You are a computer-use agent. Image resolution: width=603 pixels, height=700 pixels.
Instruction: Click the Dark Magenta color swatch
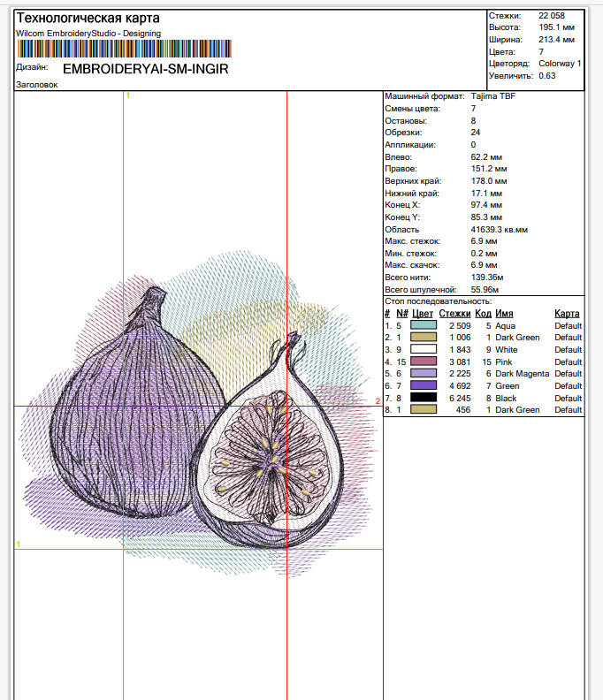(x=424, y=374)
